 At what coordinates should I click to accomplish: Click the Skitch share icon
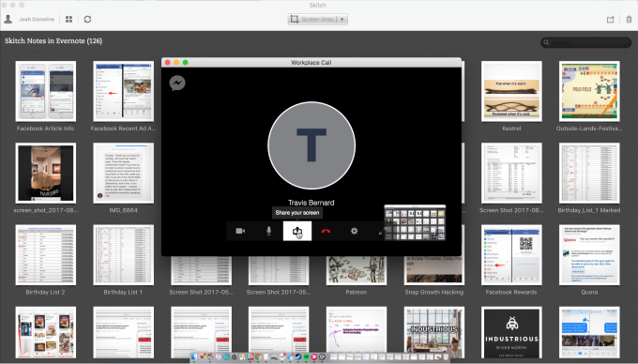coord(611,19)
